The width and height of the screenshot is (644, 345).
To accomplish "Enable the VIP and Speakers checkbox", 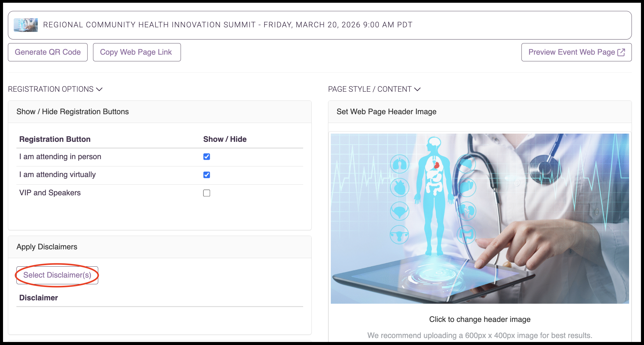I will tap(207, 193).
